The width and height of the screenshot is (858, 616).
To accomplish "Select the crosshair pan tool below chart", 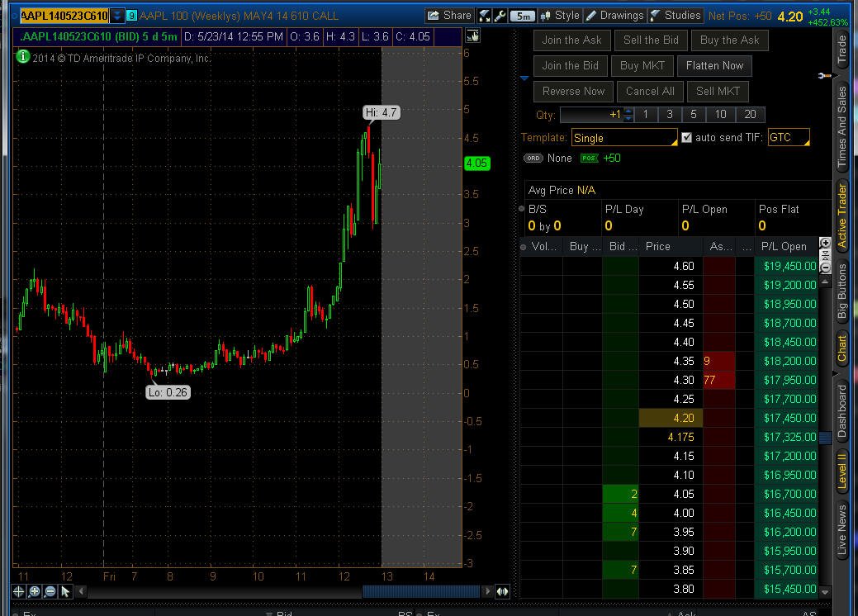I will coord(18,591).
